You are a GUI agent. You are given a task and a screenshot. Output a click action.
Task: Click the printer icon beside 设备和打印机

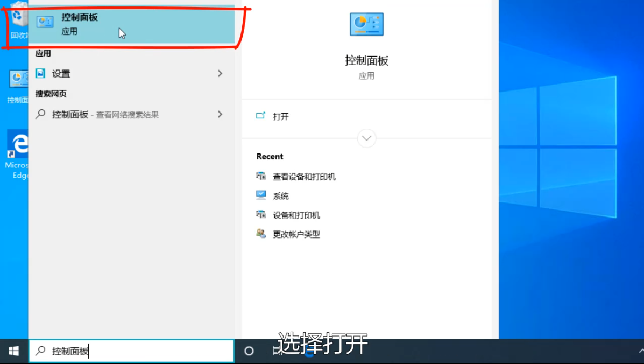click(x=261, y=214)
